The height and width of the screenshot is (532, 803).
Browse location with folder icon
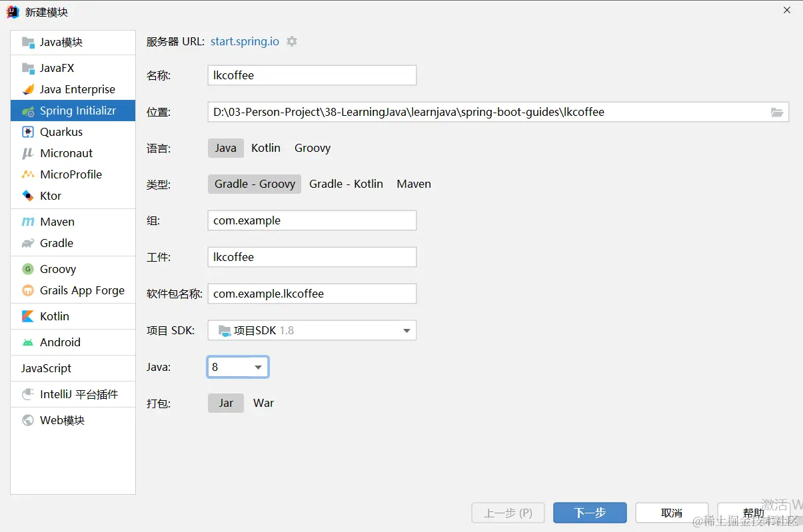click(x=777, y=113)
